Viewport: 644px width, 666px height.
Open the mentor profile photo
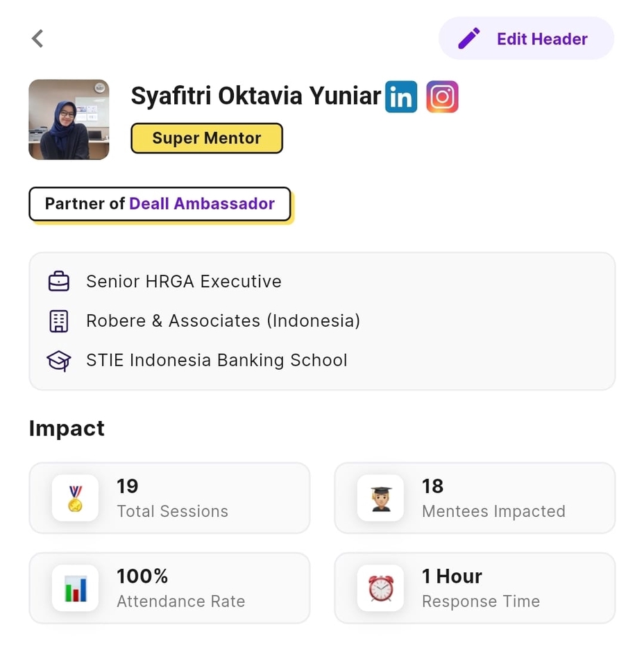tap(69, 119)
